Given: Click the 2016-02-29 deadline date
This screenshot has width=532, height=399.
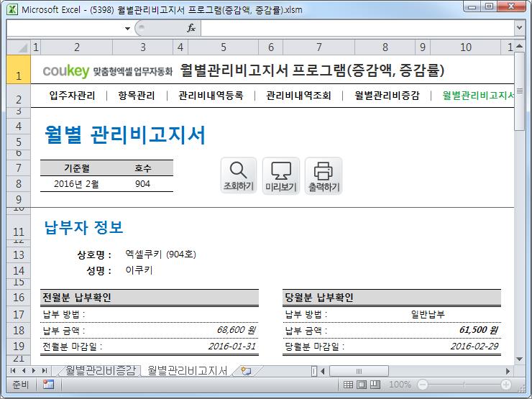Looking at the screenshot, I should point(474,346).
